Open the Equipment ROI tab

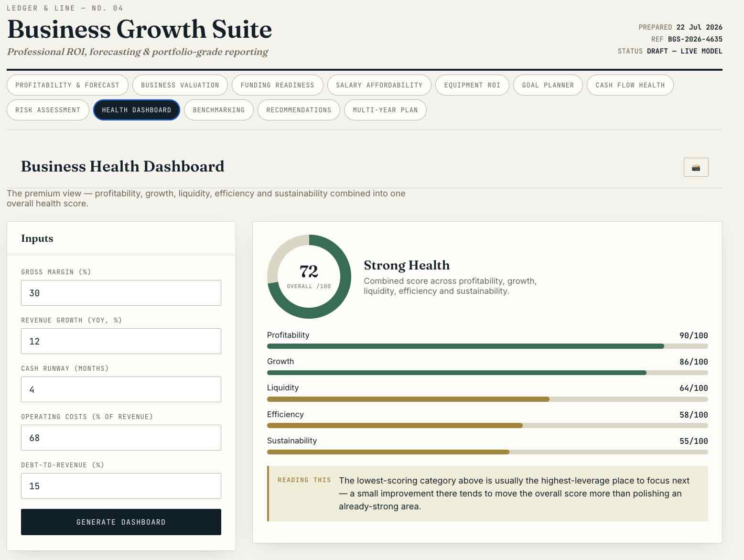point(472,85)
